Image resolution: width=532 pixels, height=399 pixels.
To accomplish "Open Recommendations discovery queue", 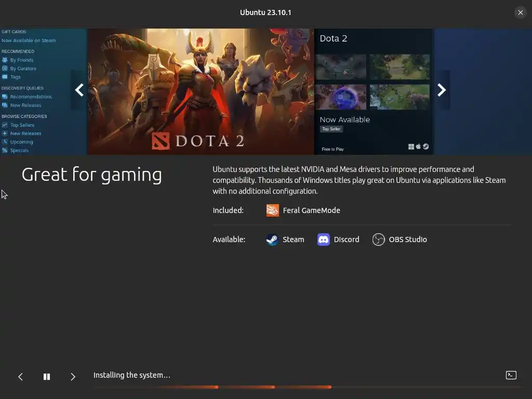I will coord(31,97).
